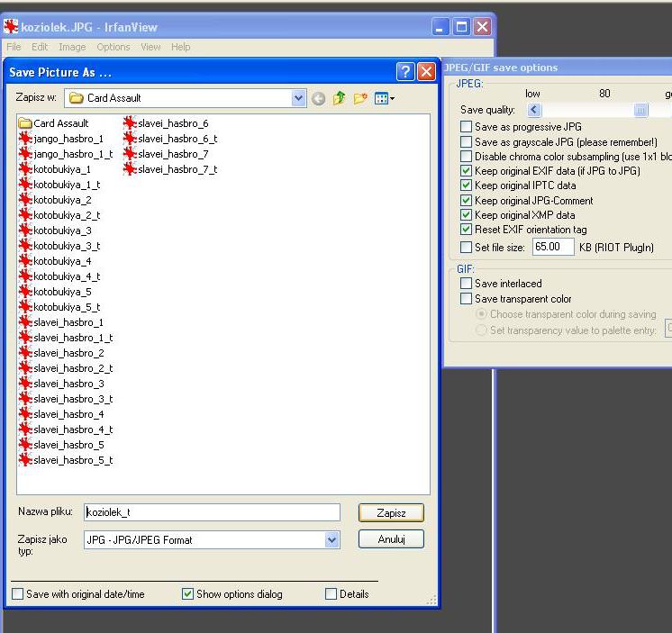Click the Save quality left arrow

534,110
